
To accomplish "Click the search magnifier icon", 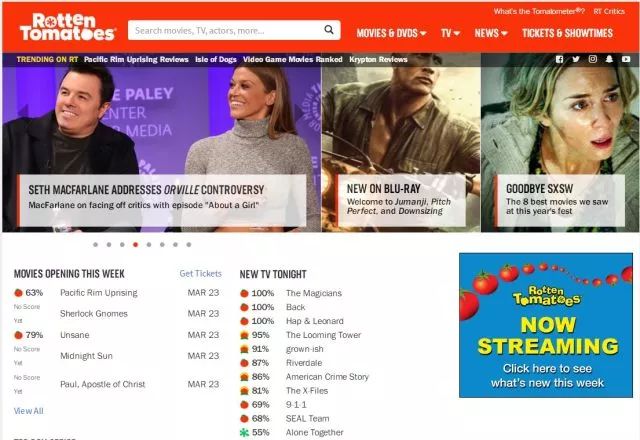I will tap(329, 30).
